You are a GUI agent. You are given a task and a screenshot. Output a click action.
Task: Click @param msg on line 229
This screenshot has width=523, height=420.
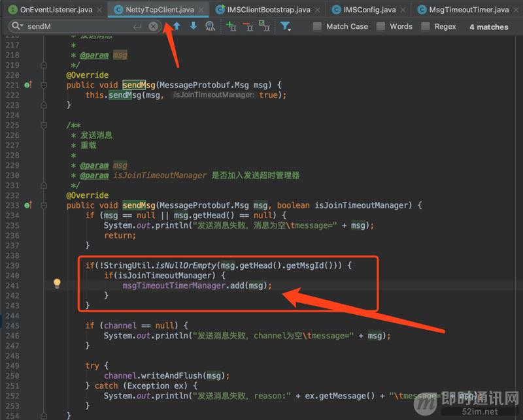104,165
